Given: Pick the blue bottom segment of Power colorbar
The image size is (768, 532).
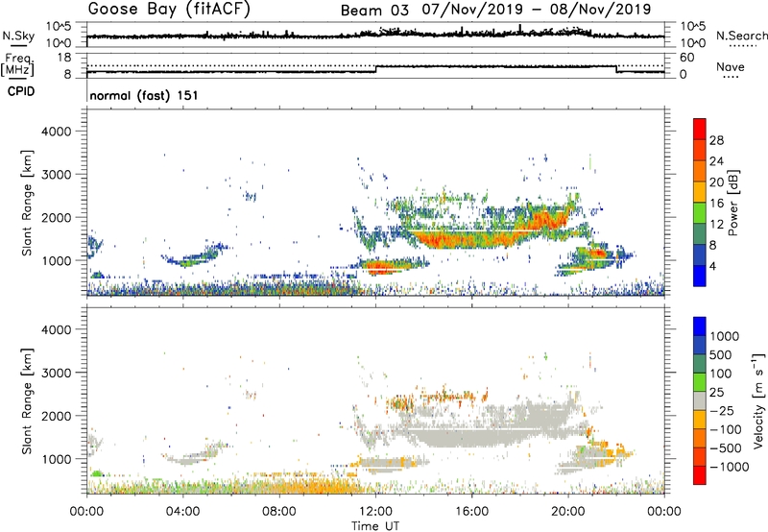Looking at the screenshot, I should [x=700, y=276].
